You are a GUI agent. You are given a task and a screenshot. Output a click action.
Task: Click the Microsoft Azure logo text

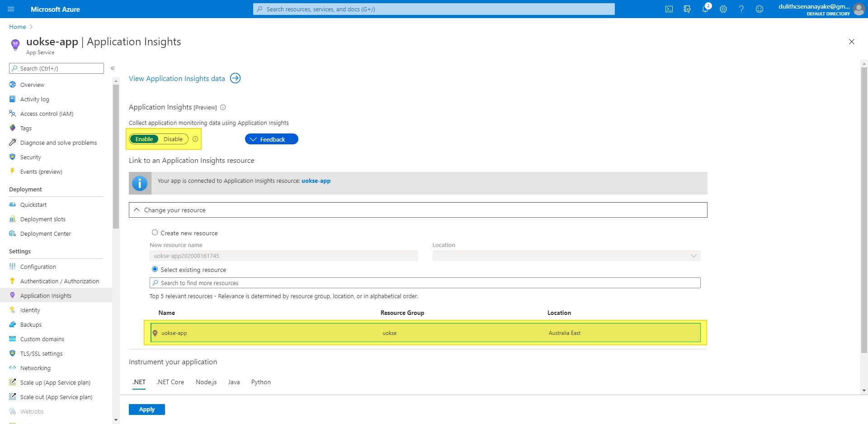[55, 9]
